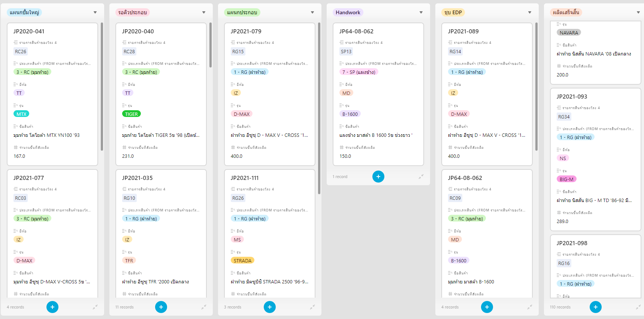Click the RG16 linked record chip
Viewport: 644px width, 319px height.
[x=564, y=263]
